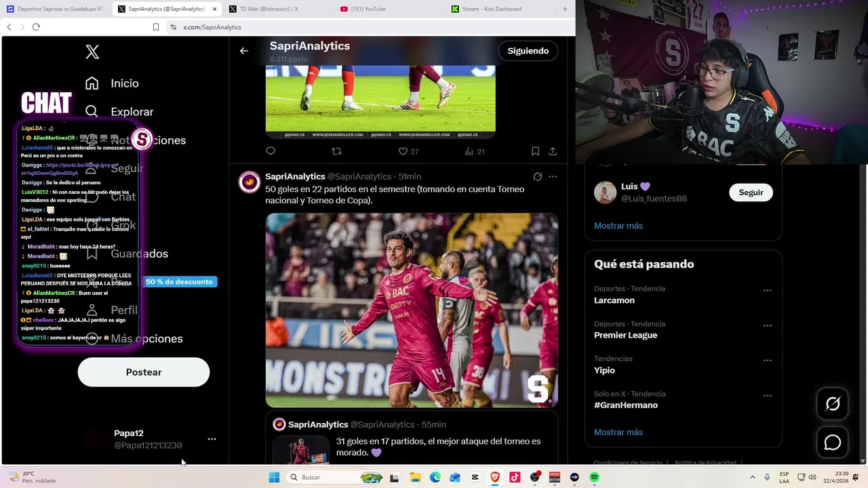
Task: Open options for Premier League trend
Action: coord(767,325)
